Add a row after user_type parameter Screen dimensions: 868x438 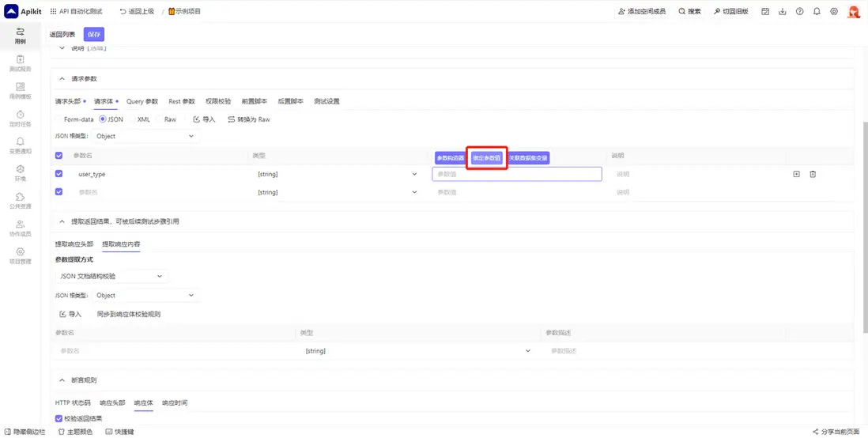(x=797, y=174)
